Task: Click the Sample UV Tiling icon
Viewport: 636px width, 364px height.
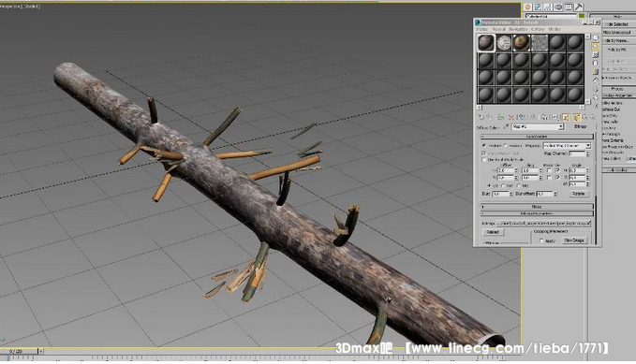Action: click(x=596, y=64)
